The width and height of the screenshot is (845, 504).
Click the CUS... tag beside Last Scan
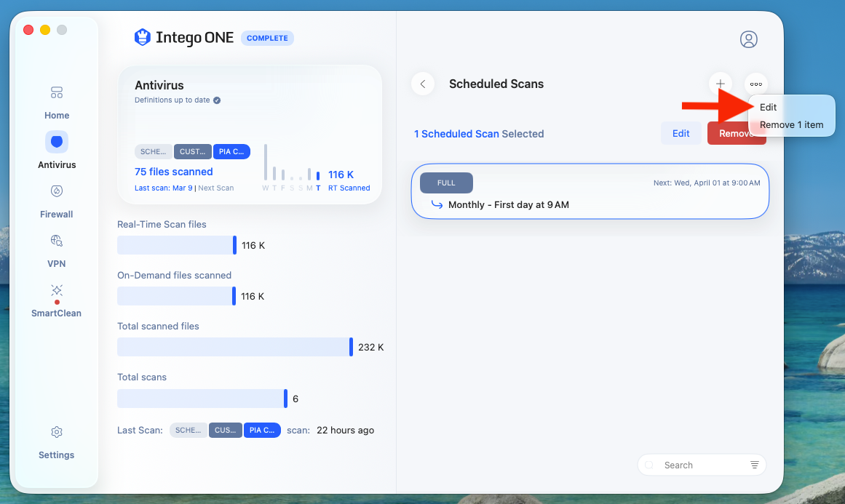[226, 431]
